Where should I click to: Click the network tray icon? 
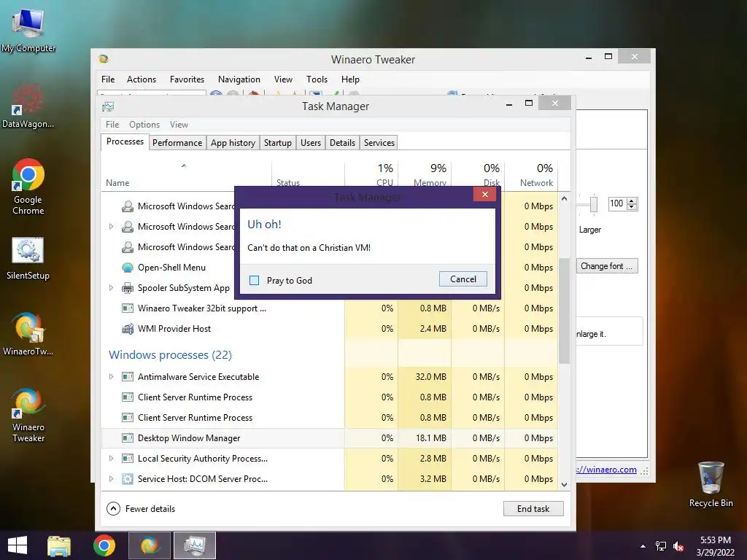pyautogui.click(x=661, y=547)
